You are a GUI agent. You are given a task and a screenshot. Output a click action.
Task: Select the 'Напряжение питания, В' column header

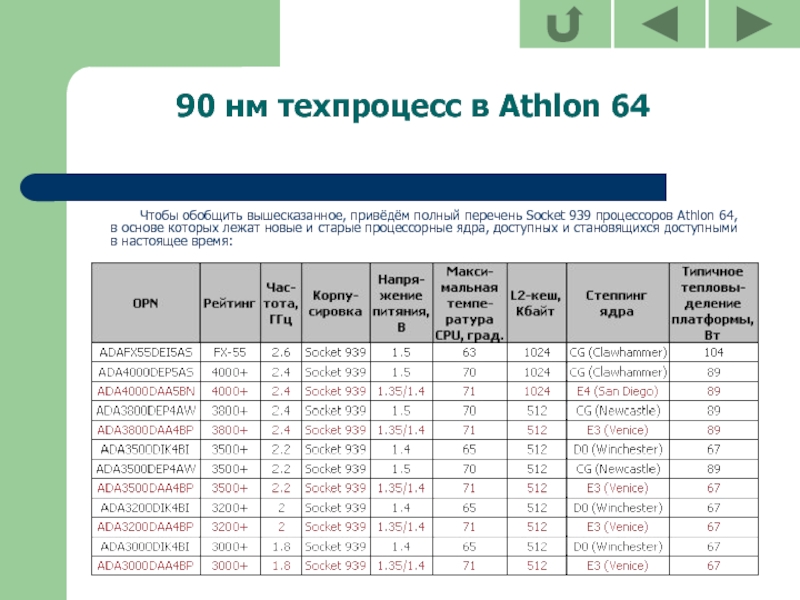pos(401,303)
